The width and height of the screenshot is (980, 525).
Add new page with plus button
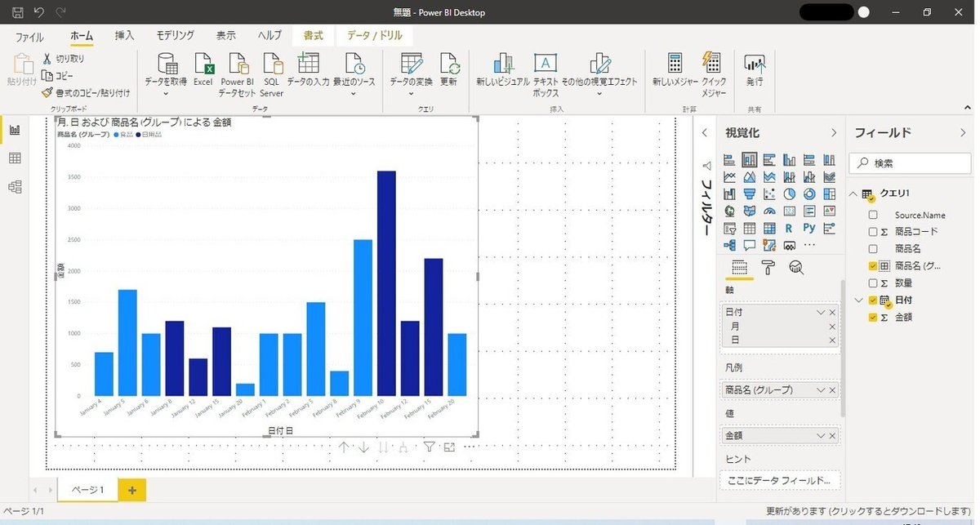tap(132, 490)
